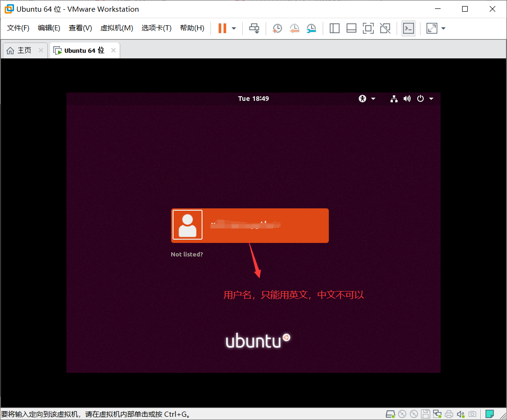This screenshot has width=507, height=420.
Task: Click the Ubuntu volume icon
Action: click(x=407, y=99)
